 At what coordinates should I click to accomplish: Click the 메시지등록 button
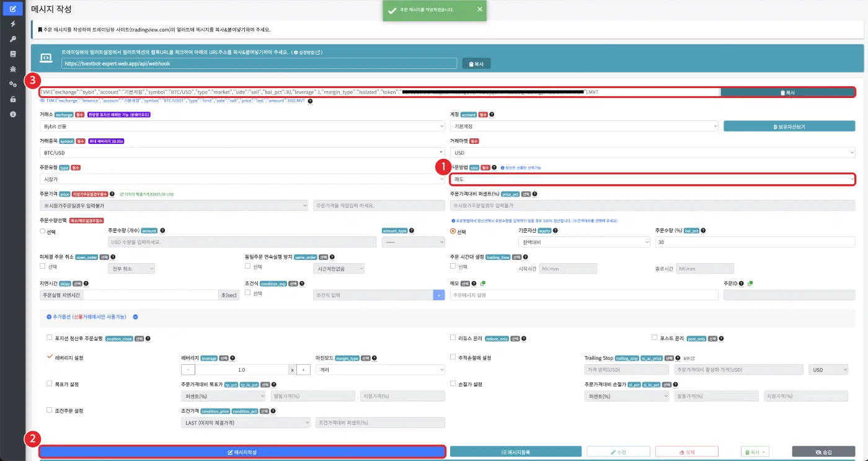[516, 452]
